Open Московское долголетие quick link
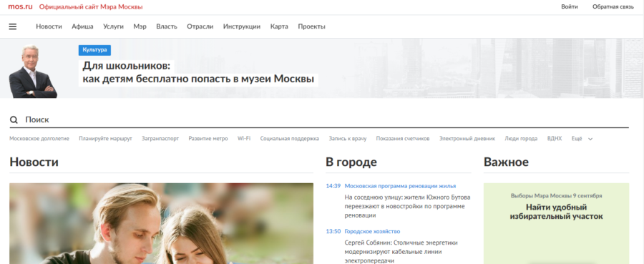This screenshot has width=644, height=264. (39, 139)
